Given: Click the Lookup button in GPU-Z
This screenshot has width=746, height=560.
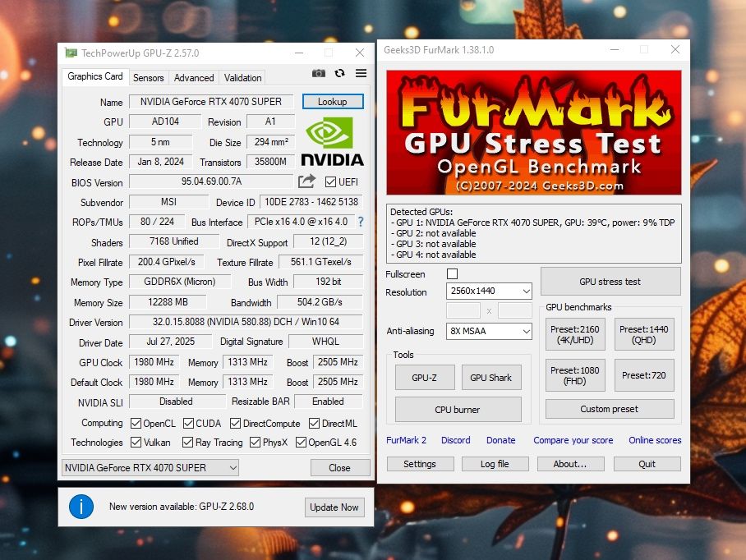Looking at the screenshot, I should click(x=333, y=102).
